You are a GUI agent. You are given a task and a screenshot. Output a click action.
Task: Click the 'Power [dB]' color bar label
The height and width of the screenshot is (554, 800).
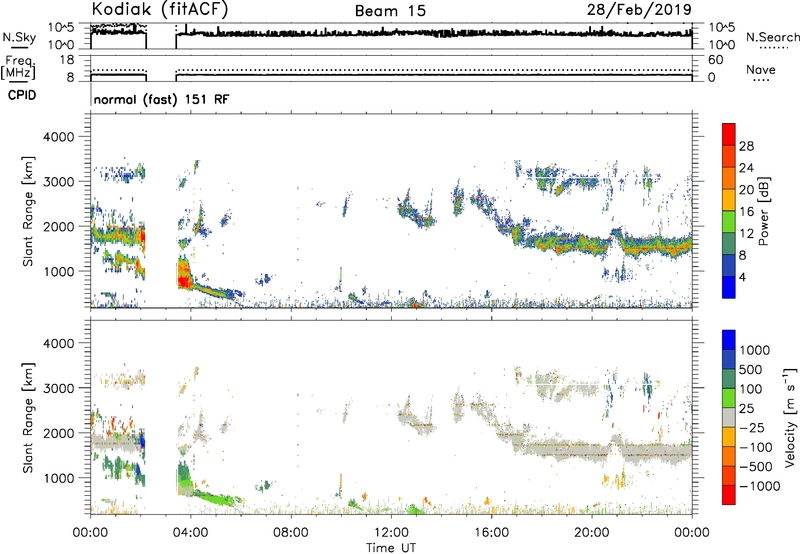[x=763, y=211]
